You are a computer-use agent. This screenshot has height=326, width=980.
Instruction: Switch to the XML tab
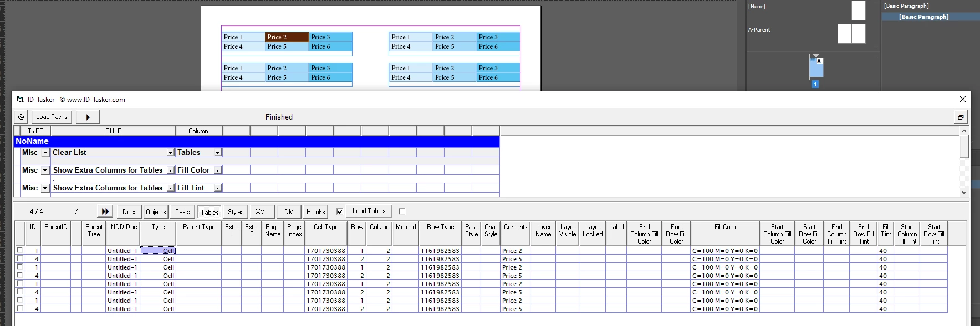click(x=262, y=211)
